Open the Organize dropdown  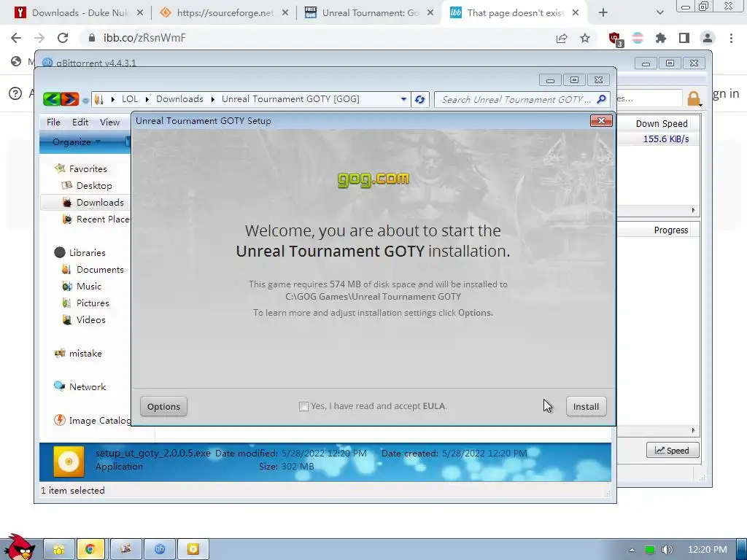click(76, 141)
